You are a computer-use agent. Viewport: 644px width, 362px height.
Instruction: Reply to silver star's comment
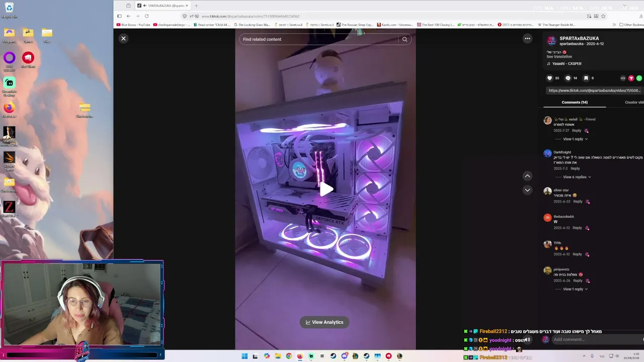pyautogui.click(x=578, y=202)
